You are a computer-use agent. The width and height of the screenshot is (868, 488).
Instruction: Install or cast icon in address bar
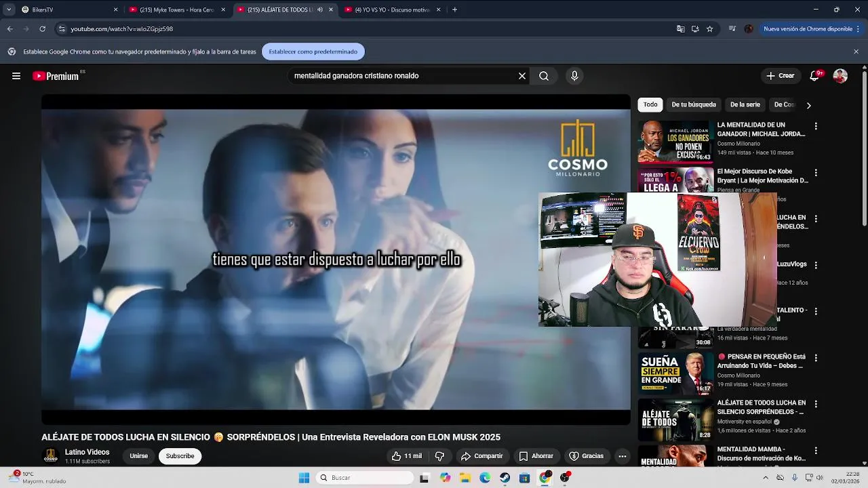click(x=695, y=29)
